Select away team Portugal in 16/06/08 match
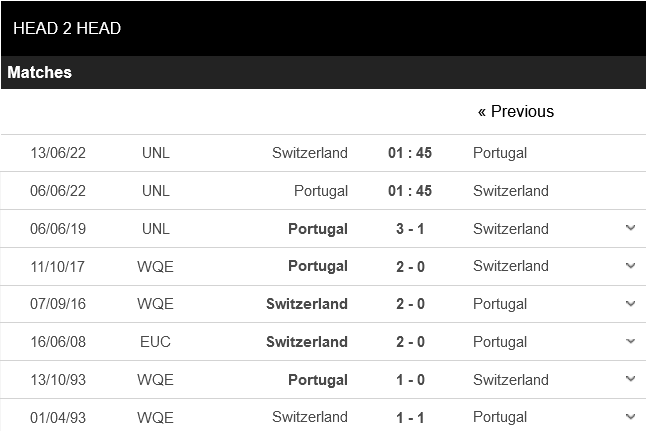Viewport: 646px width, 431px height. 500,342
